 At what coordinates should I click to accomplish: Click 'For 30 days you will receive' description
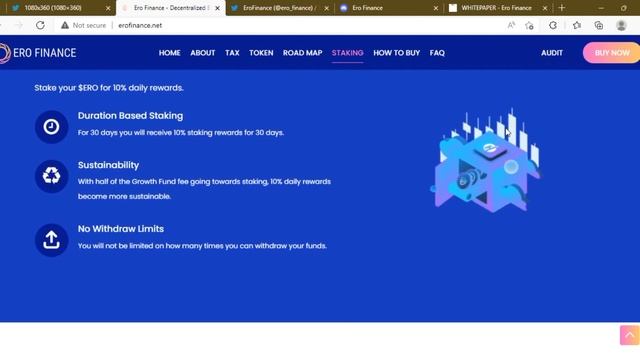pos(181,133)
